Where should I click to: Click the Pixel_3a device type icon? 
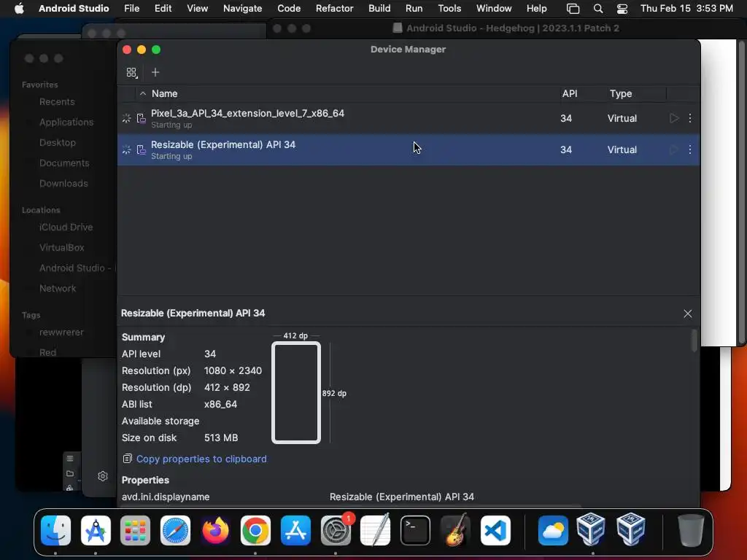(141, 118)
